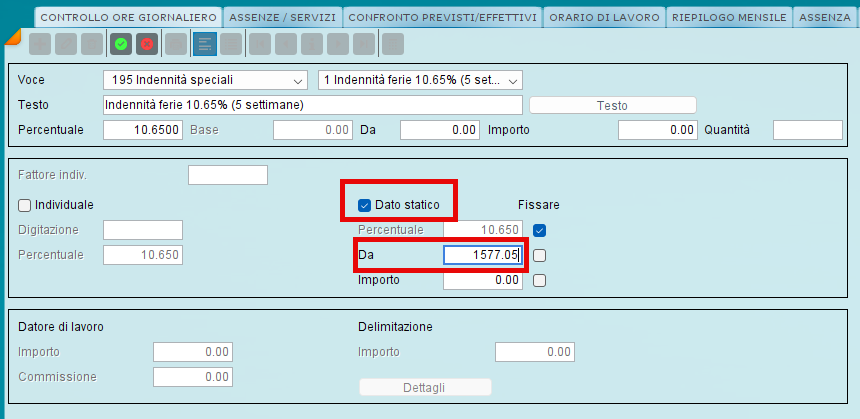Click the Delimitazione Importo field
Viewport: 860px width, 419px height.
point(535,352)
